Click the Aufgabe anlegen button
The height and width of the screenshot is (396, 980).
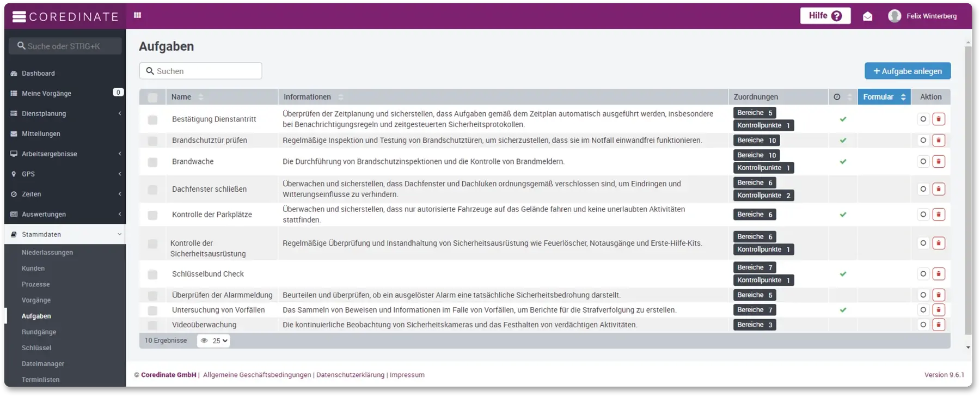[x=907, y=71]
